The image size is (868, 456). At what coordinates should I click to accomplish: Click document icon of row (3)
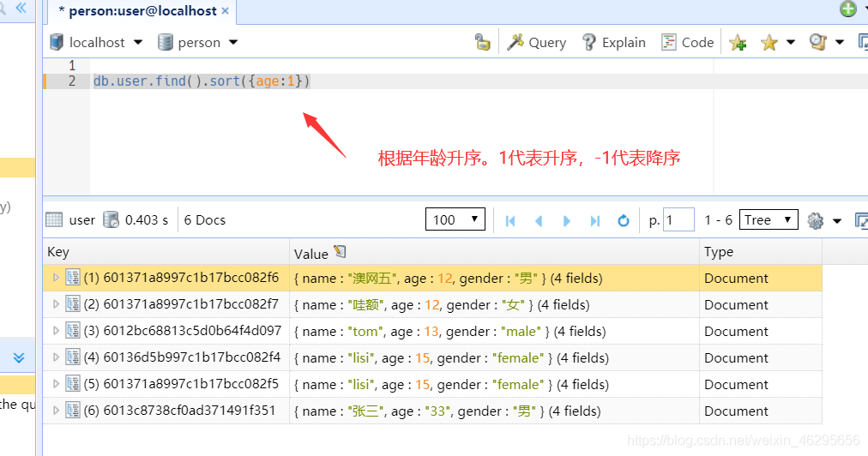tap(73, 330)
